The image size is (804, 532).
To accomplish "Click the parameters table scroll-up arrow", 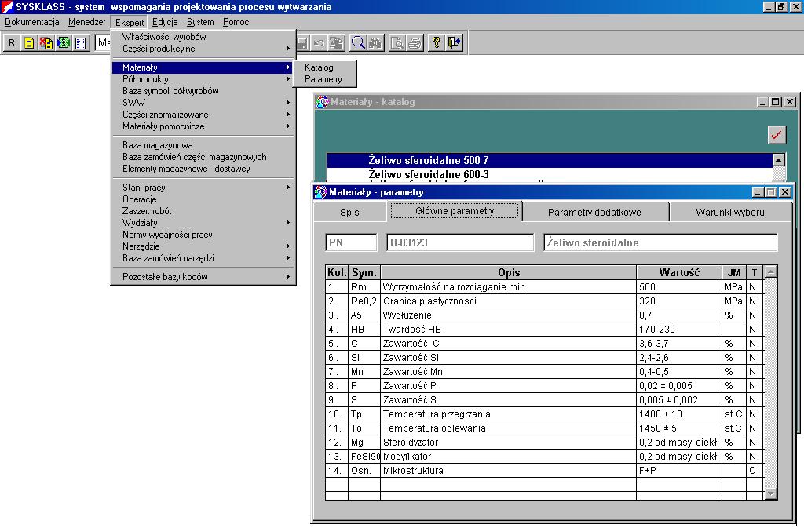I will pyautogui.click(x=771, y=271).
